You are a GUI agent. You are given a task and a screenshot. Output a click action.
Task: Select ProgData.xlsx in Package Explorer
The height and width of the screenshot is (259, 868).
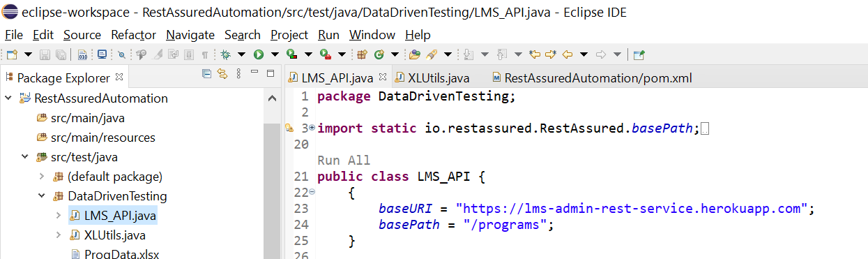pos(121,254)
